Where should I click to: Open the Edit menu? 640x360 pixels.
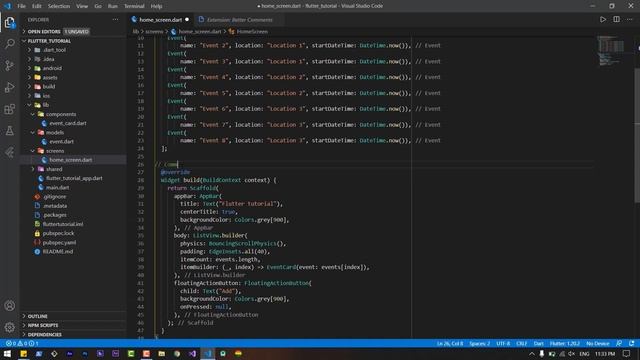[37, 6]
